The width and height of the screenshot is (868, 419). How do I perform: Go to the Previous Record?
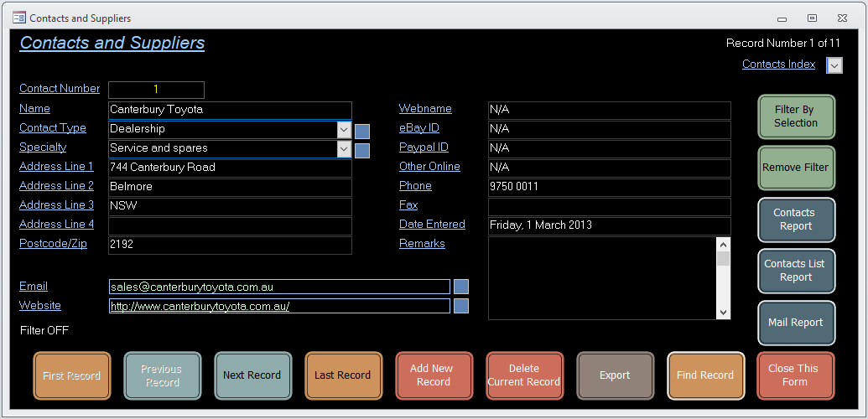pyautogui.click(x=162, y=375)
